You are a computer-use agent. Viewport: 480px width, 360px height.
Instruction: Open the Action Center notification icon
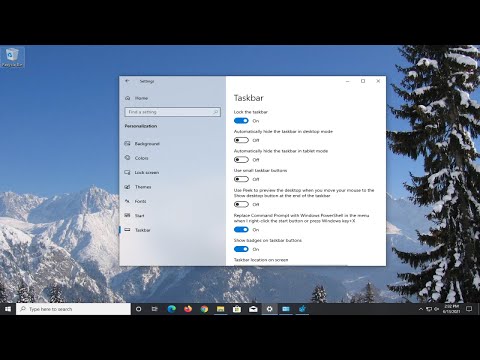click(469, 309)
